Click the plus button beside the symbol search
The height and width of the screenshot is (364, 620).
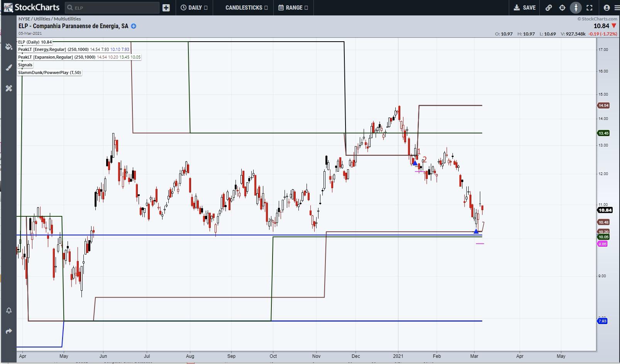(166, 8)
